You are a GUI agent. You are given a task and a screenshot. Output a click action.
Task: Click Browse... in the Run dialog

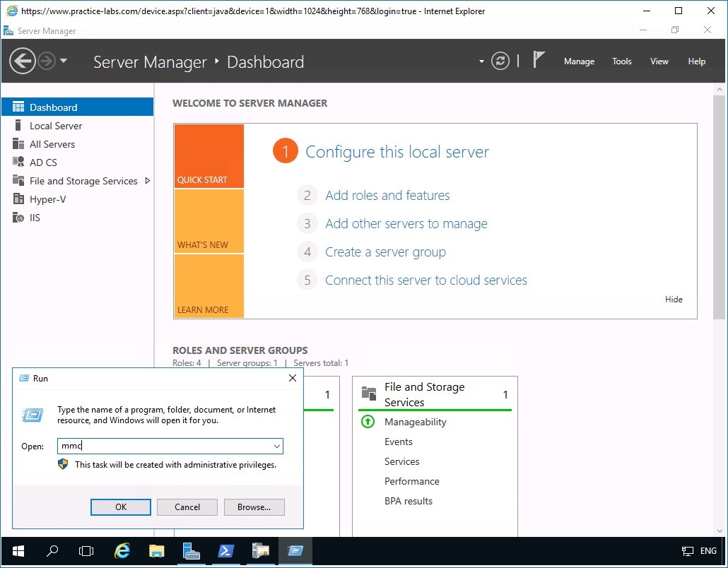pos(254,507)
